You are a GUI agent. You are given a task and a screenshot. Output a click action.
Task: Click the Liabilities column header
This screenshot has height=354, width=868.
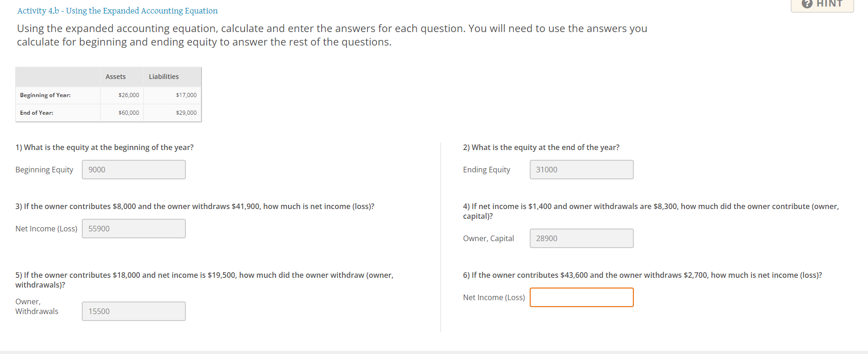[163, 76]
